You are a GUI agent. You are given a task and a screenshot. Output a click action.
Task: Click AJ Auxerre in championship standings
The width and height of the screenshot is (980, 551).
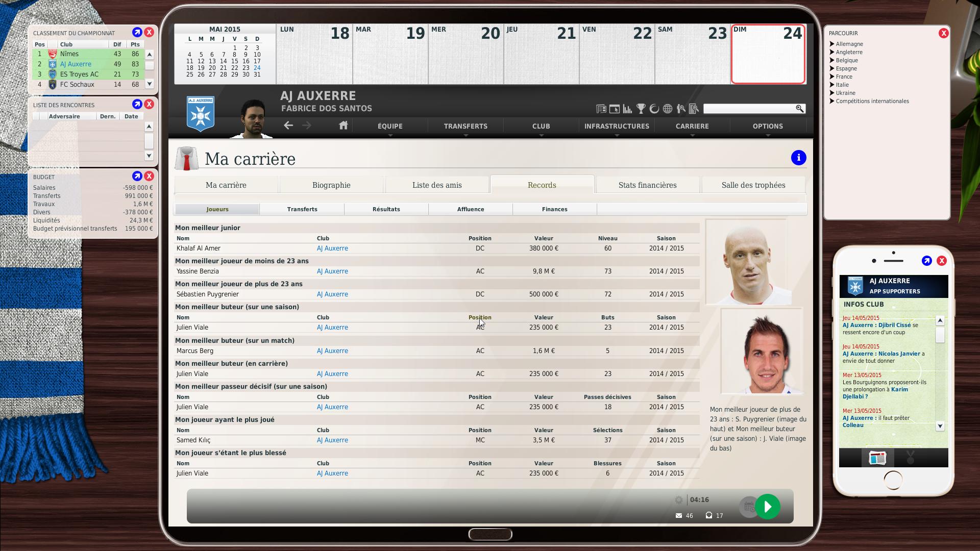76,64
